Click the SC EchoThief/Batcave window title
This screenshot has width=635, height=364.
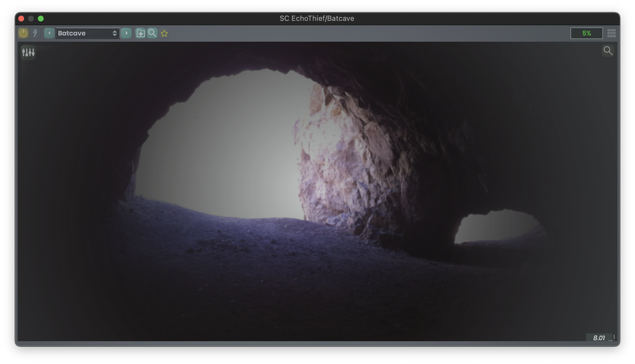pyautogui.click(x=317, y=19)
